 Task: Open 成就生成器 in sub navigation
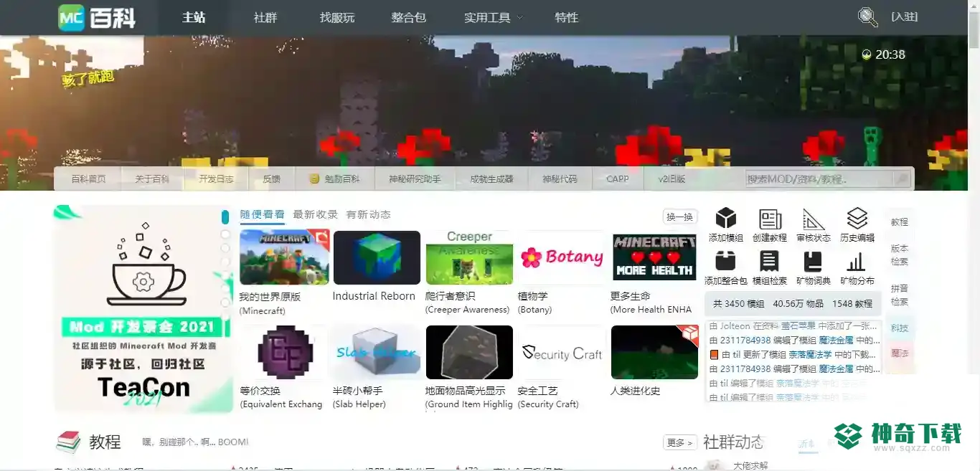[491, 179]
